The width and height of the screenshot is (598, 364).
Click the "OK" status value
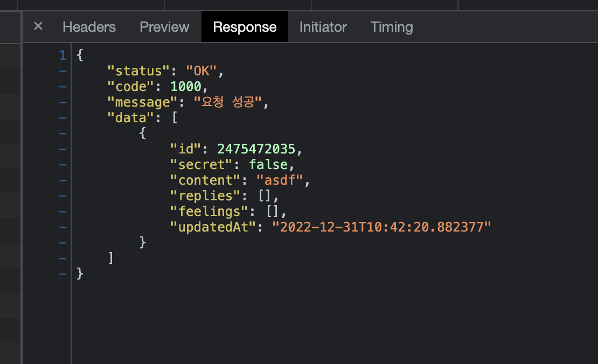tap(201, 71)
